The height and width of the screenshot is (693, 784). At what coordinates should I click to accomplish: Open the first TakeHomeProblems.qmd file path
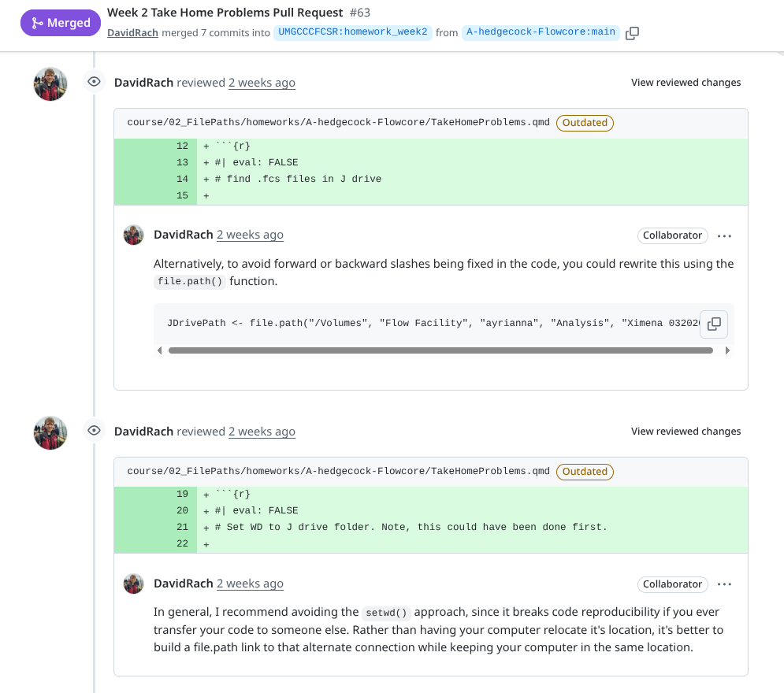(x=338, y=123)
